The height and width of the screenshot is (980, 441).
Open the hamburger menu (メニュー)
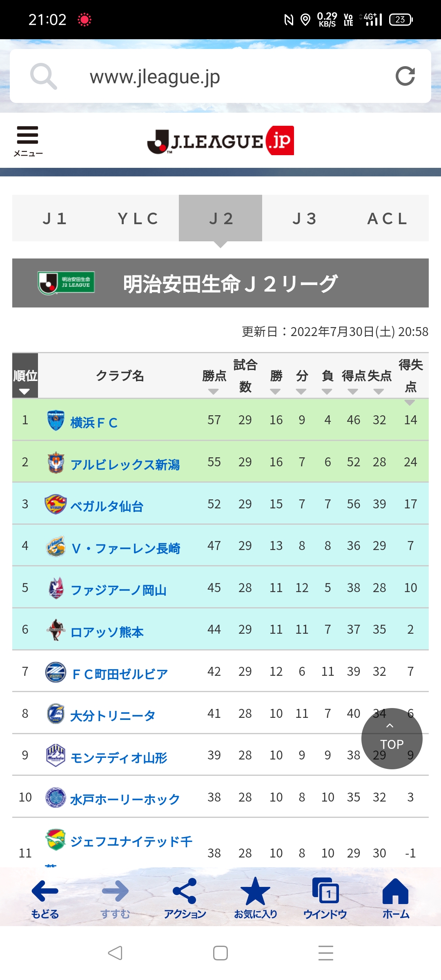point(27,140)
